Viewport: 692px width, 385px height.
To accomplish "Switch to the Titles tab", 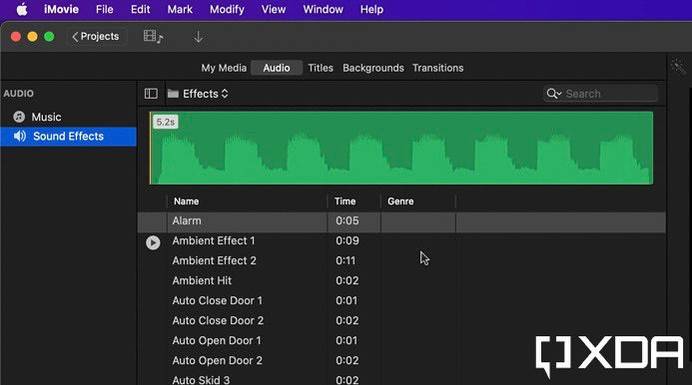I will click(320, 68).
